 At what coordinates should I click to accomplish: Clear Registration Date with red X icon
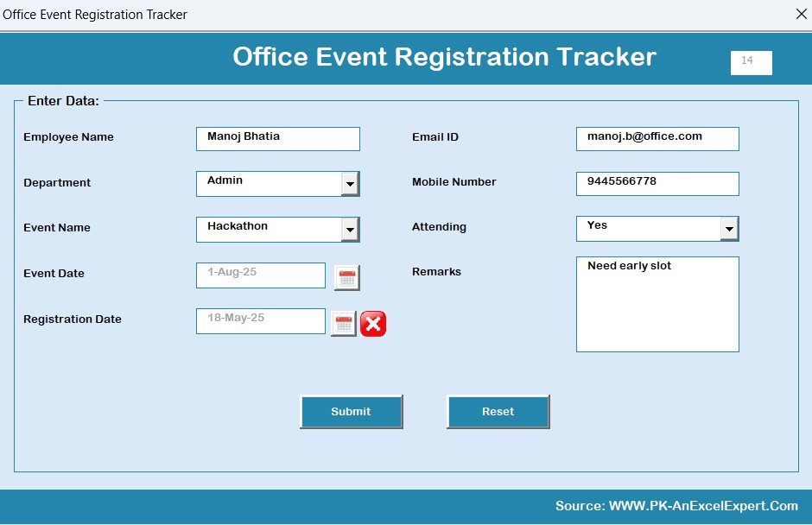point(373,324)
